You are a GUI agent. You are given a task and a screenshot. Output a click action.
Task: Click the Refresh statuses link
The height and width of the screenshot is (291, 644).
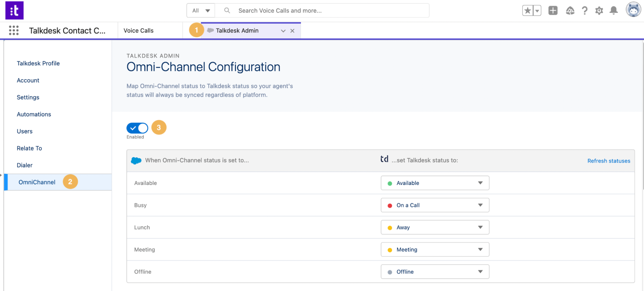pos(608,160)
